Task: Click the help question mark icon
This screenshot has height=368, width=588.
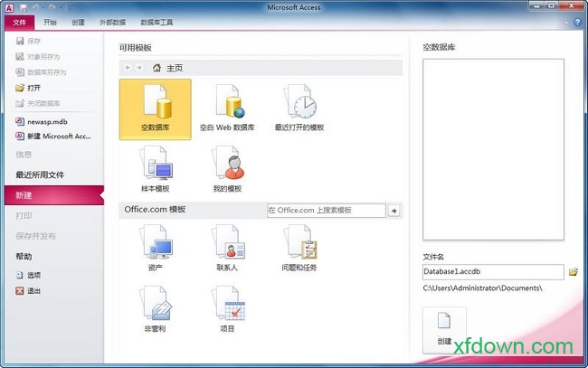Action: pyautogui.click(x=577, y=22)
